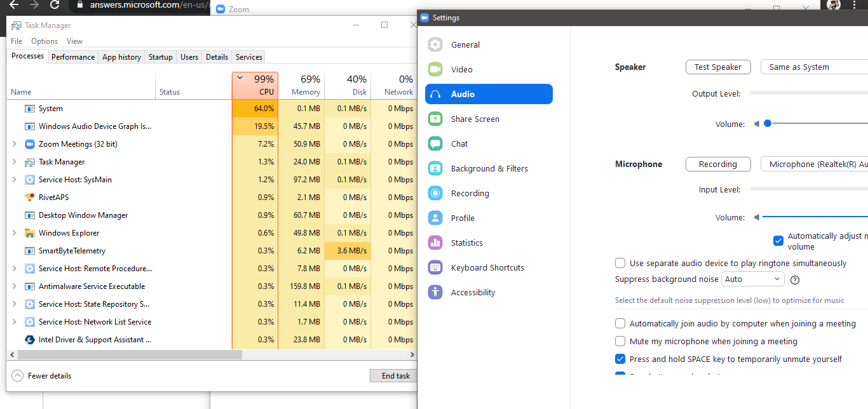This screenshot has width=868, height=409.
Task: Expand the Windows Explorer process
Action: 15,233
